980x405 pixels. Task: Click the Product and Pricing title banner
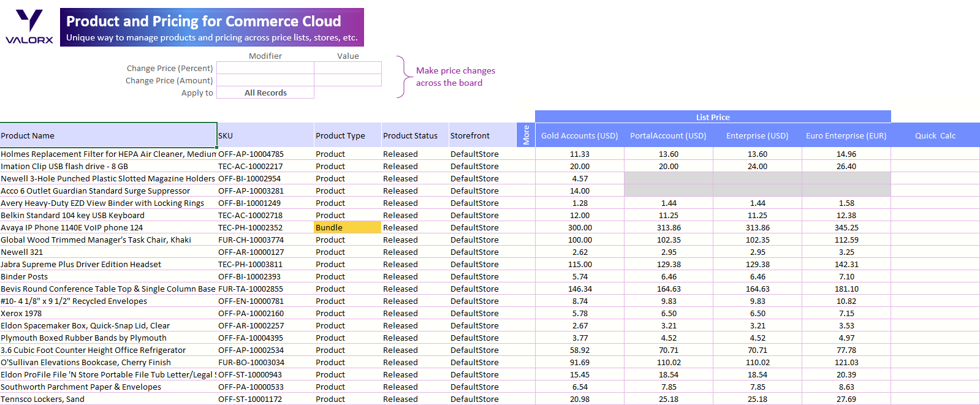point(212,27)
